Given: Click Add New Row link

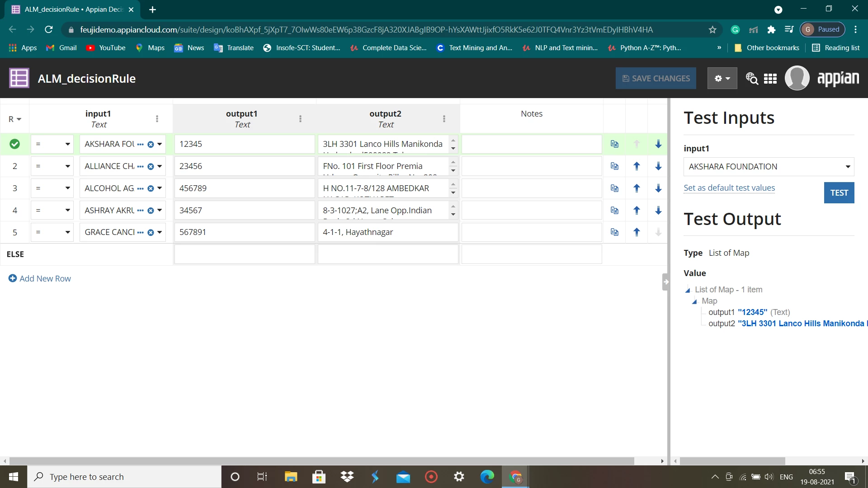Looking at the screenshot, I should click(40, 279).
